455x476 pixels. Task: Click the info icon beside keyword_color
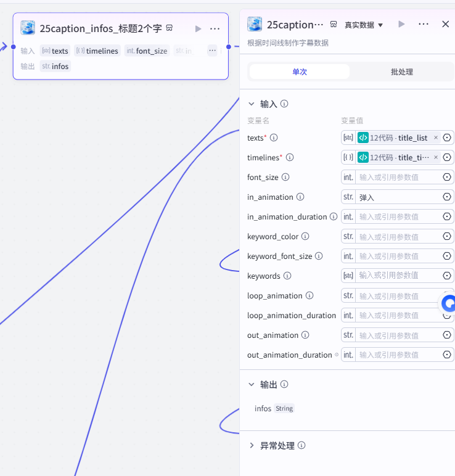coord(305,236)
